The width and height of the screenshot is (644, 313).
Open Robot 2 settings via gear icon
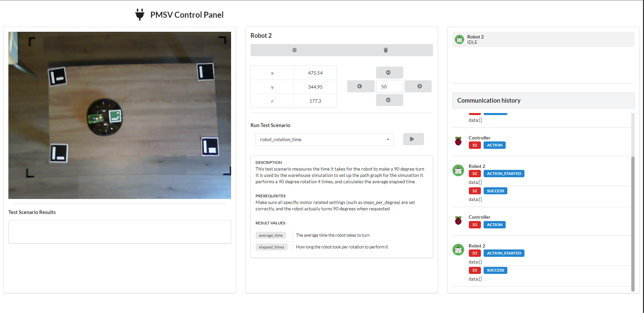point(294,50)
